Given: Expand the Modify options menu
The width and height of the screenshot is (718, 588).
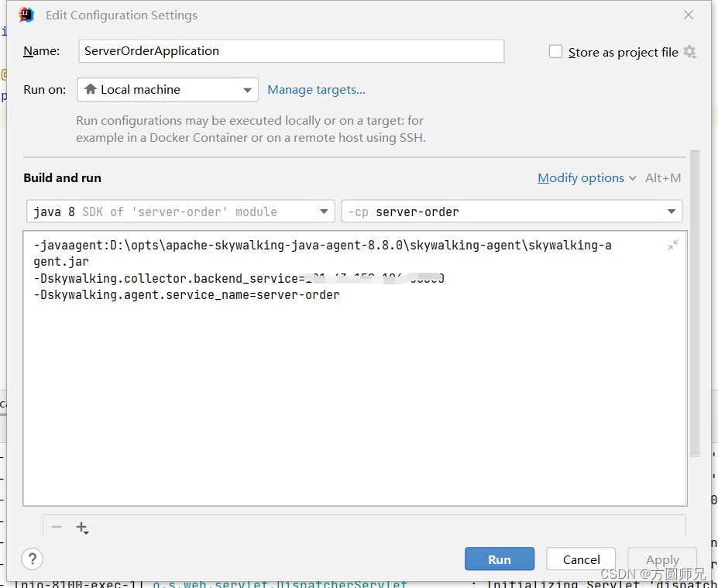Looking at the screenshot, I should (586, 177).
